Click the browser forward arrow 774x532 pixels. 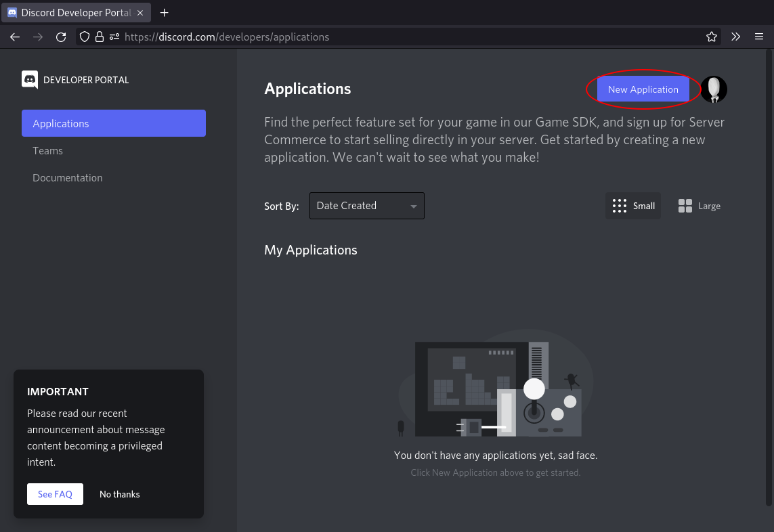click(38, 37)
